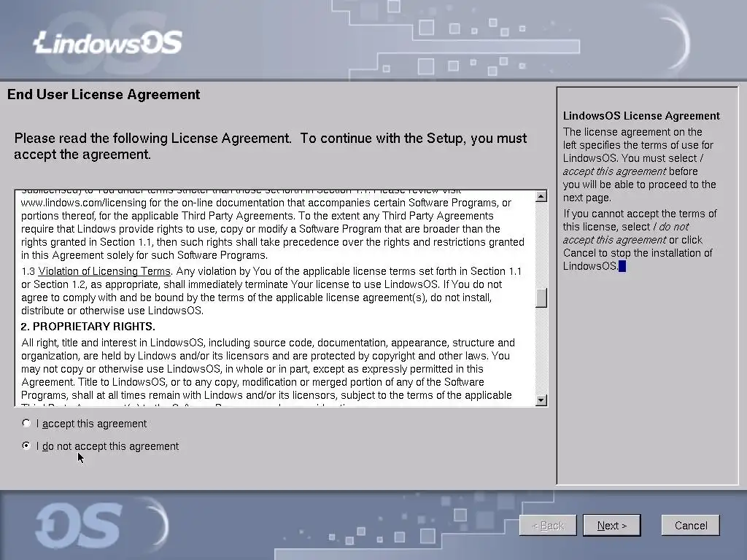Click the disabled Back button

point(548,525)
